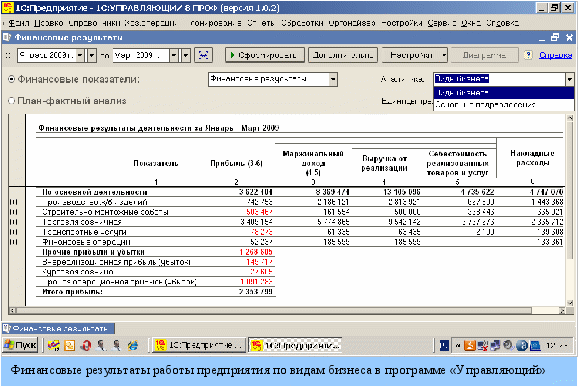This screenshot has width=578, height=387.
Task: Click the Opera icon in quick launch
Action: (86, 345)
